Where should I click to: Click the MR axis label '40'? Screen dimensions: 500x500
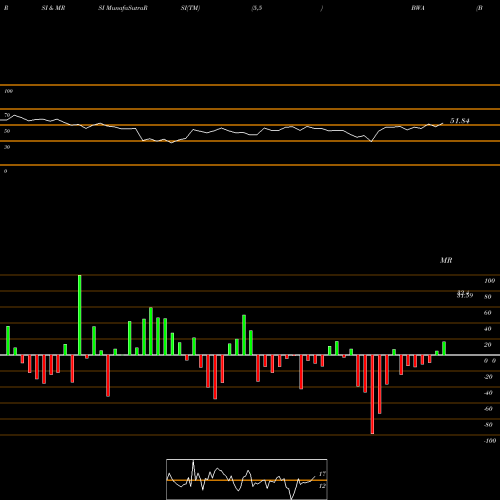[x=488, y=329]
